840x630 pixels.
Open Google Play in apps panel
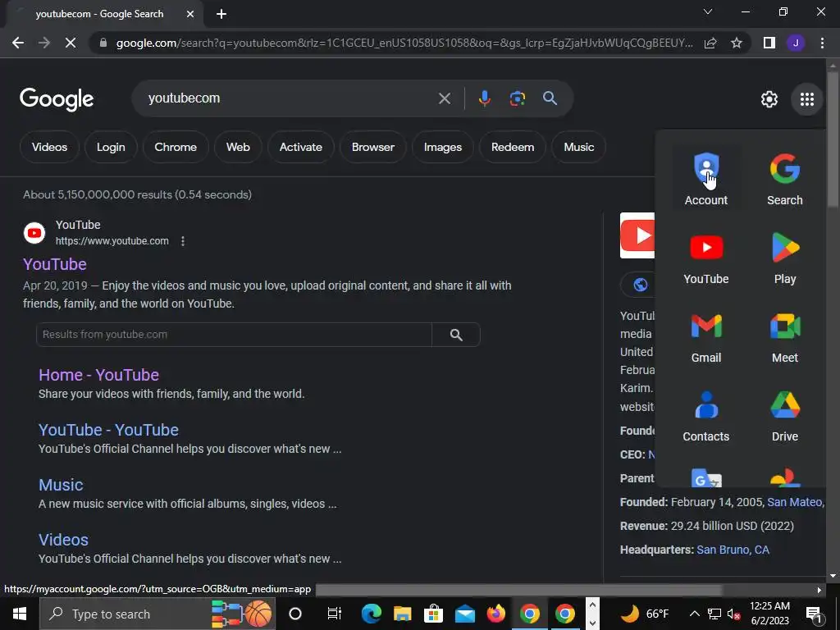click(x=785, y=258)
